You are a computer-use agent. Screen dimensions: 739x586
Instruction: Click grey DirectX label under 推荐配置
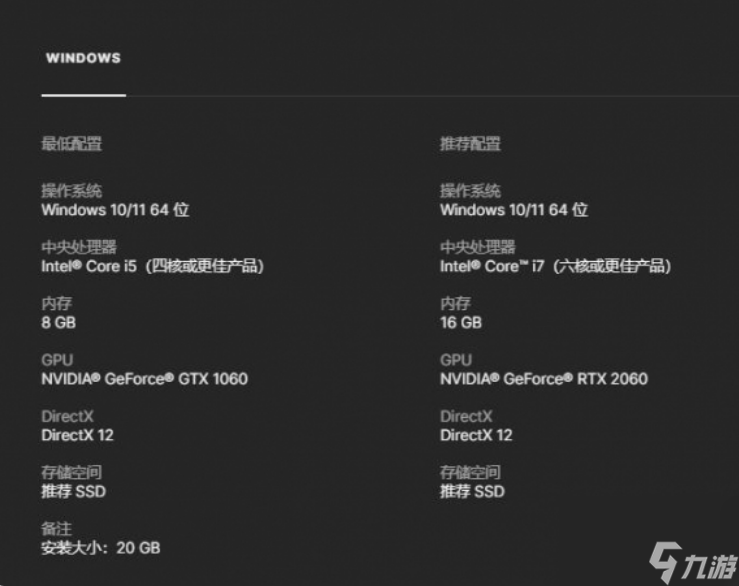(x=466, y=416)
